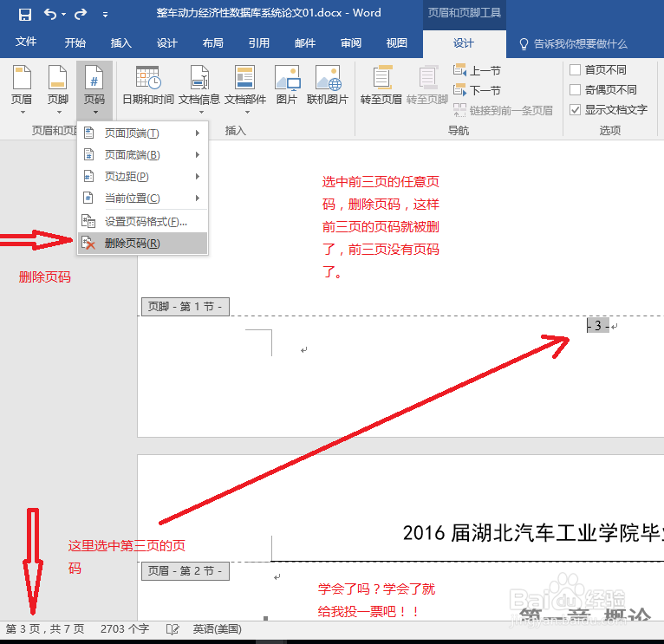Switch to the 布局 ribbon tab
The width and height of the screenshot is (664, 644).
click(212, 42)
